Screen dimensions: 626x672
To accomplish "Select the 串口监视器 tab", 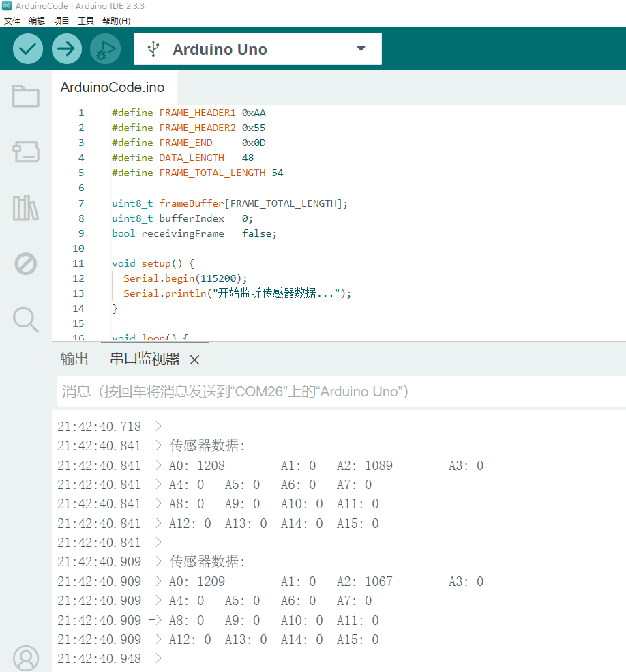I will 145,359.
